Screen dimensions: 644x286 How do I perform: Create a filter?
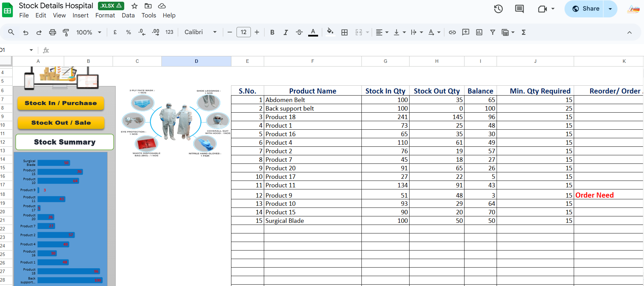click(x=492, y=32)
